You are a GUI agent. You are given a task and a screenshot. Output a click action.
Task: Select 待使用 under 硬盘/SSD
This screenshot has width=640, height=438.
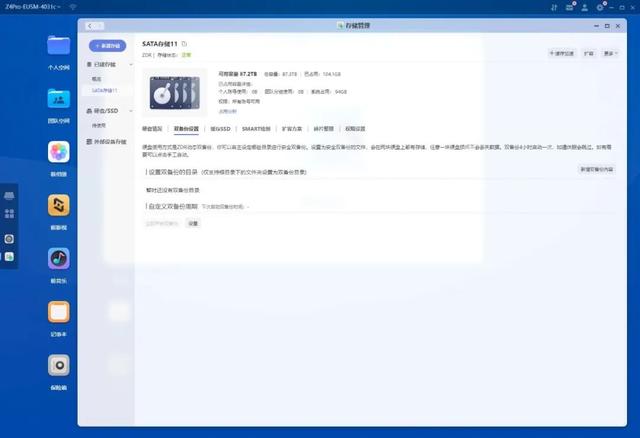point(98,125)
